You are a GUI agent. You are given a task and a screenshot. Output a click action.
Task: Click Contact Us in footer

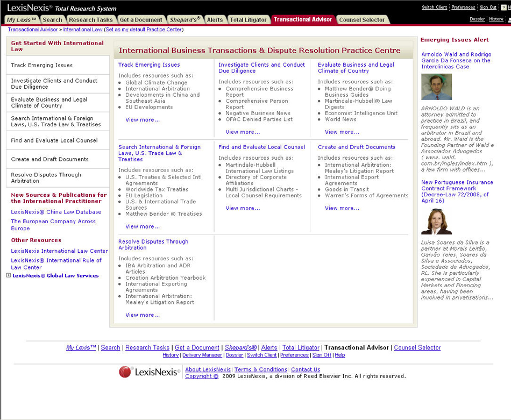tap(306, 369)
